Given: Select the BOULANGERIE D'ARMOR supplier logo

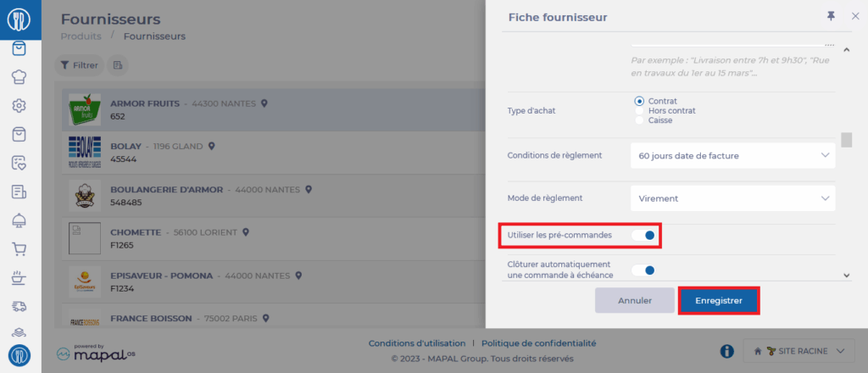Looking at the screenshot, I should click(85, 196).
